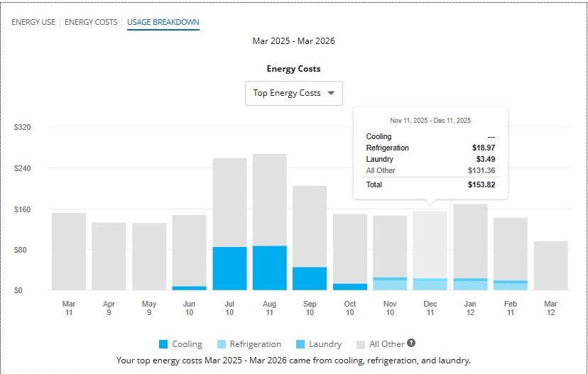Select the Usage Breakdown tab
This screenshot has height=374, width=588.
(x=163, y=22)
